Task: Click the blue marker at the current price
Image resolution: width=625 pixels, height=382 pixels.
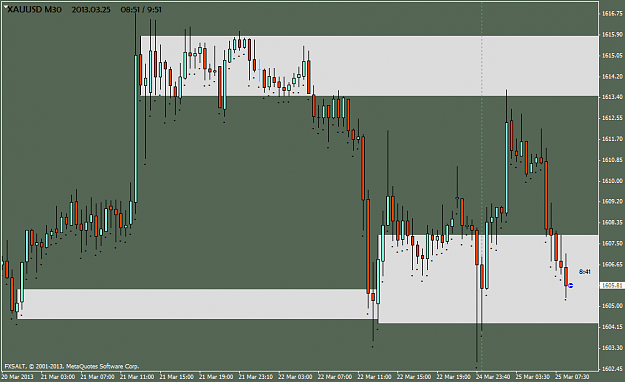Action: [x=570, y=286]
